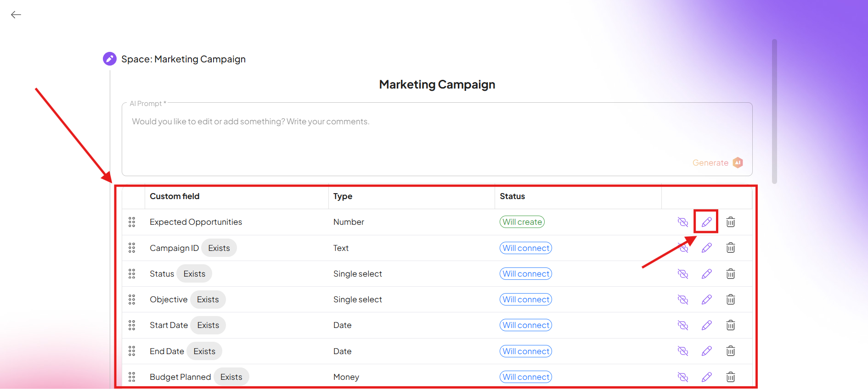Edit the Start Date field

tap(706, 325)
